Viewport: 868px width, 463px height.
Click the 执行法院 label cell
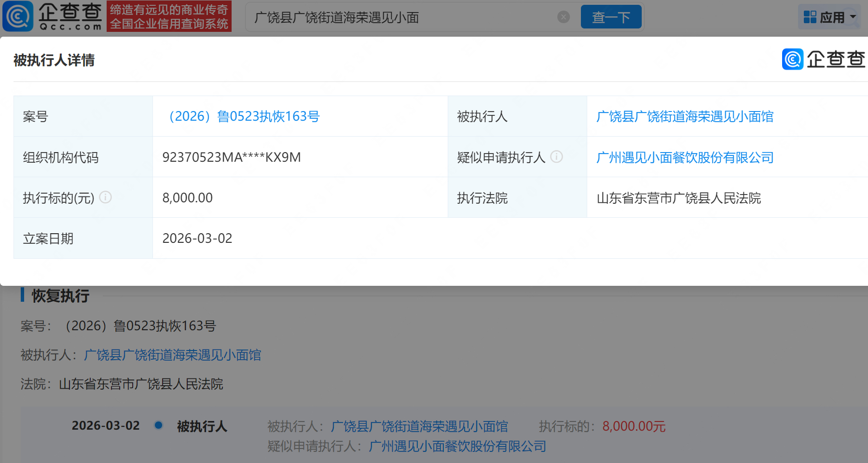(517, 197)
